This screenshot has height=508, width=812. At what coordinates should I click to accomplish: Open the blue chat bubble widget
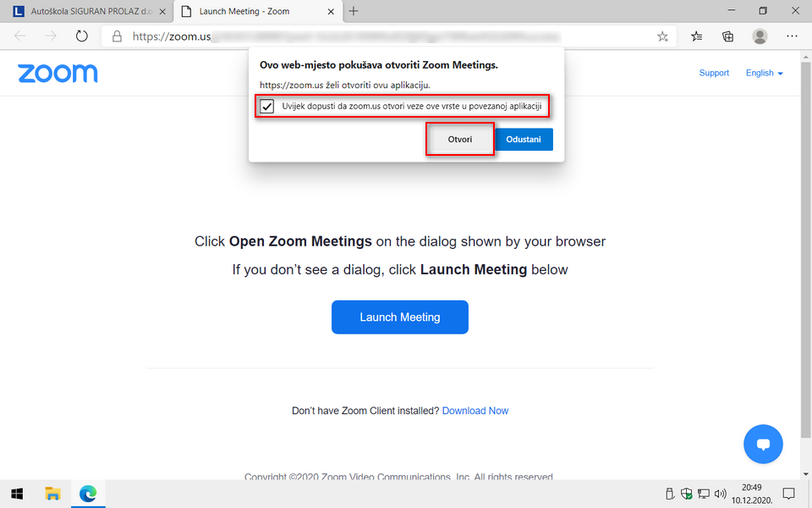click(x=763, y=444)
